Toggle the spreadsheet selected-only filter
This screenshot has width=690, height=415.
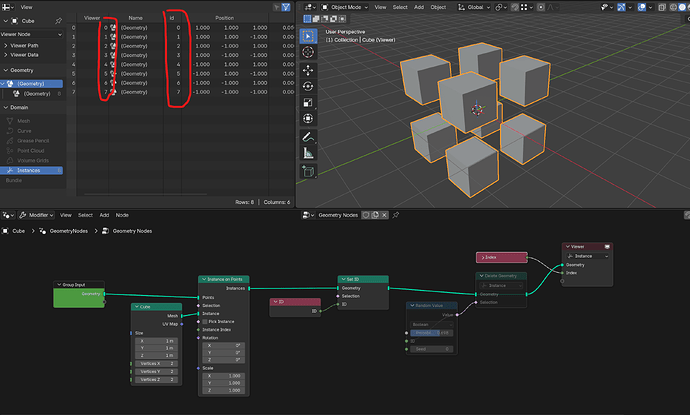276,7
